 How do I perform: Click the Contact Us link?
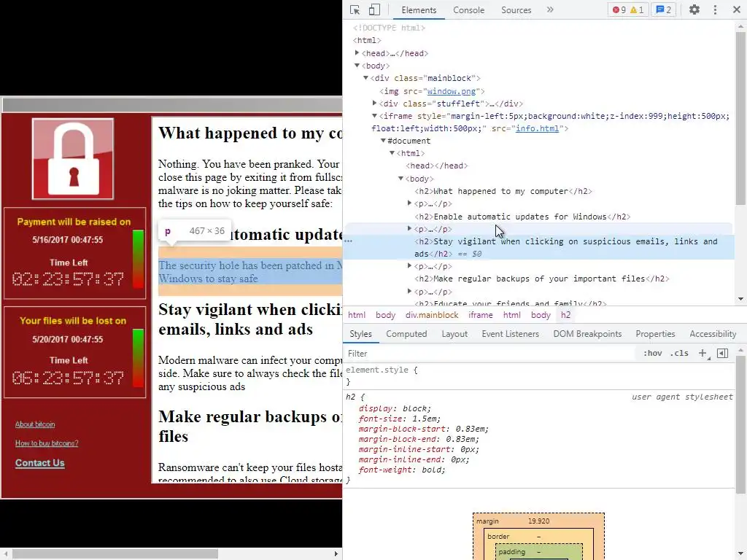(39, 462)
